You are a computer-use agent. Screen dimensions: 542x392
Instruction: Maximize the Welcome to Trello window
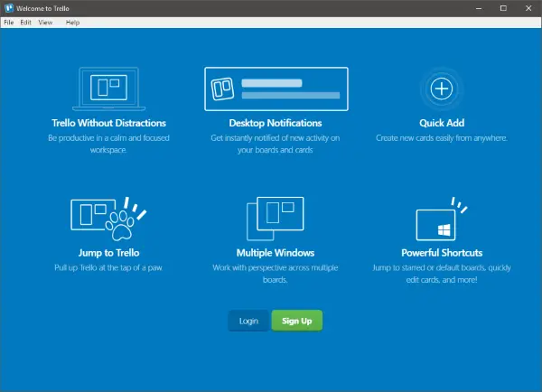tap(503, 8)
